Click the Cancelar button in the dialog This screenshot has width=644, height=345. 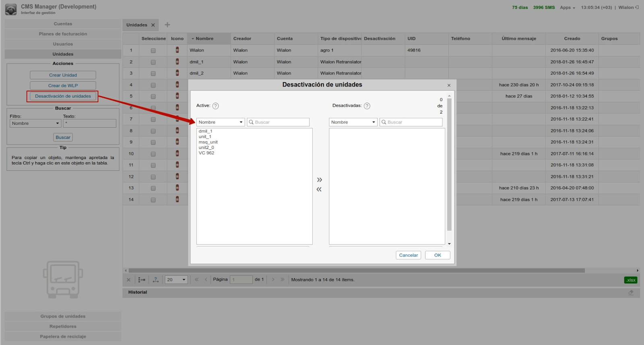point(408,255)
